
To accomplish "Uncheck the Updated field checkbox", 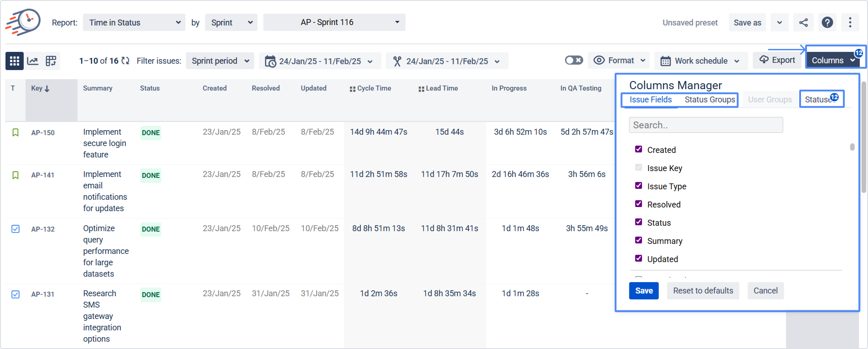I will coord(638,258).
